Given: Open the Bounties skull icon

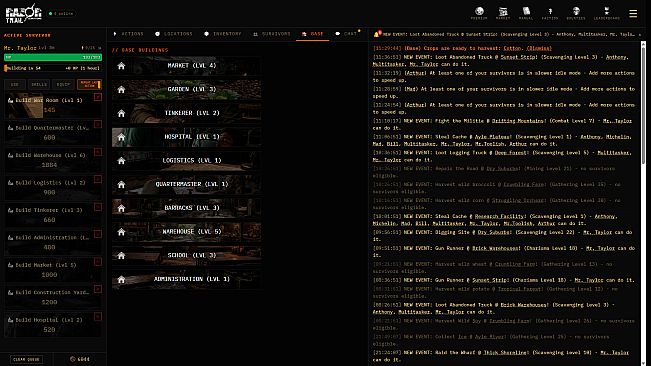Looking at the screenshot, I should (x=576, y=13).
